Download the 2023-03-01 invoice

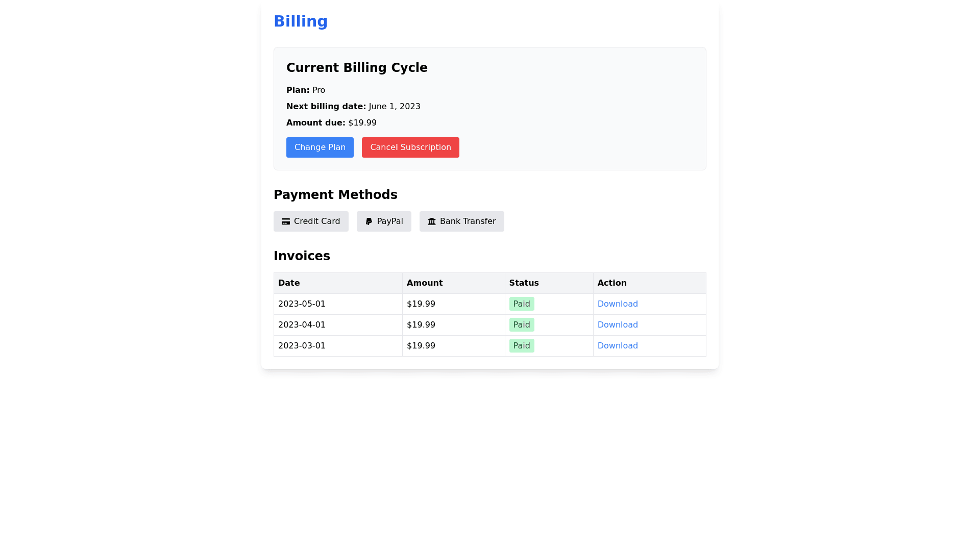point(618,346)
